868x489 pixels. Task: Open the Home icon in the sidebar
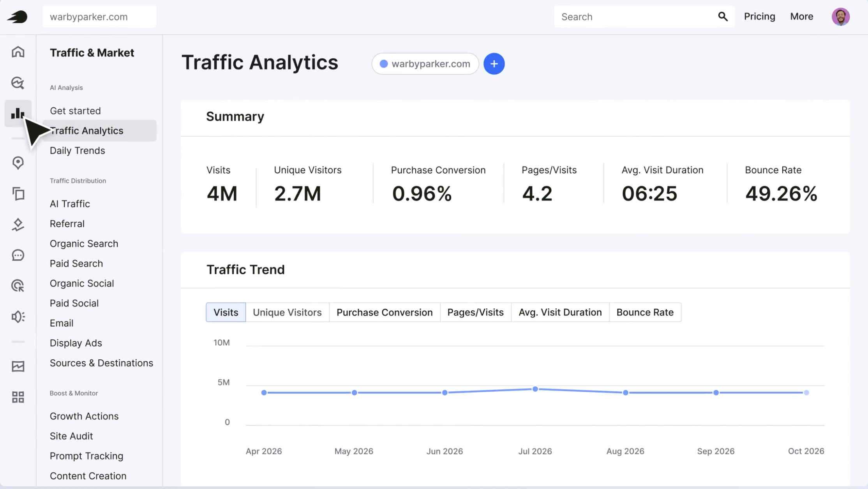pyautogui.click(x=18, y=52)
